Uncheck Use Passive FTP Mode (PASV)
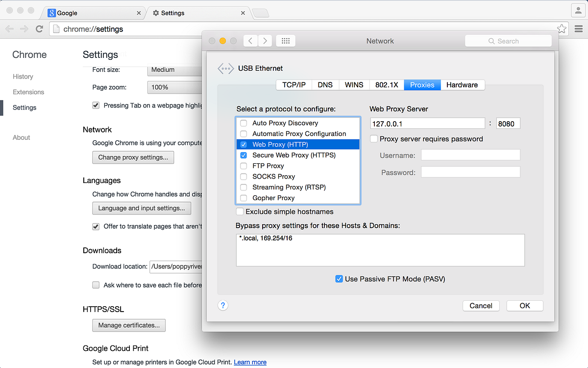 pos(339,279)
